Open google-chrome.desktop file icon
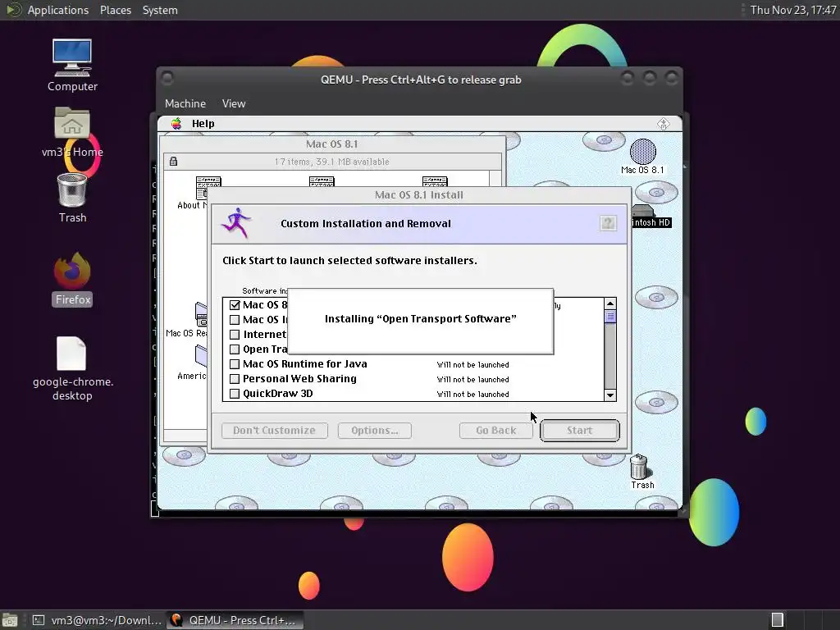 click(71, 354)
